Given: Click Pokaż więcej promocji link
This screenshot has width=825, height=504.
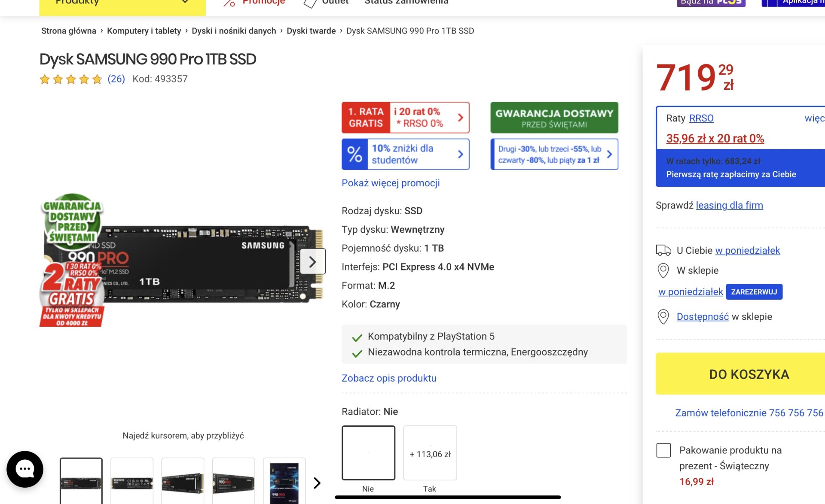Looking at the screenshot, I should tap(390, 183).
